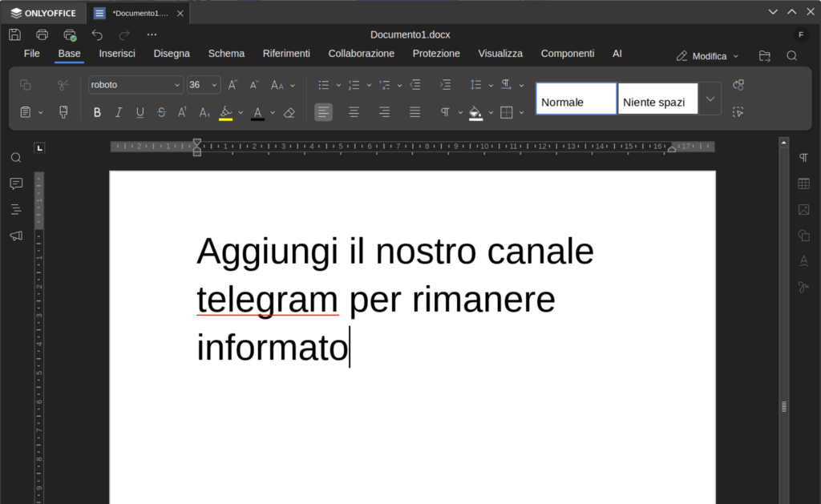Screen dimensions: 821x504
Task: Click select-all icon below replace
Action: point(738,112)
